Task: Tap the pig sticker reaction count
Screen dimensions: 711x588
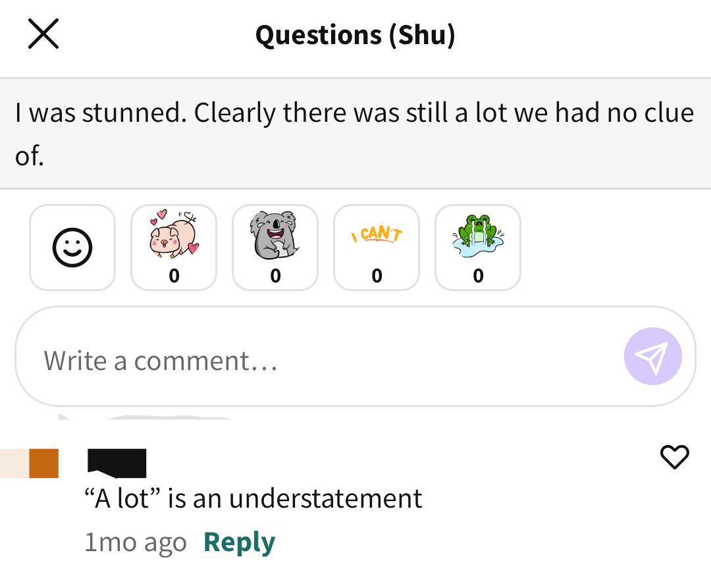Action: click(174, 276)
